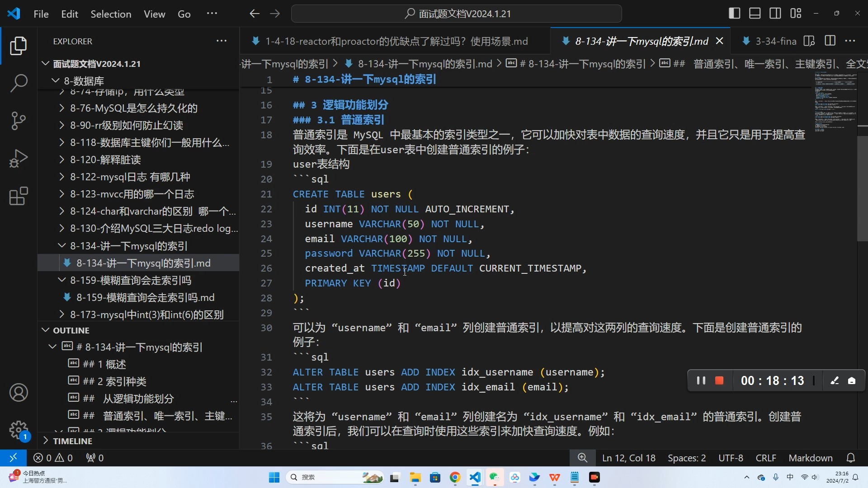Jump to outline item ## 2 索引种类

click(x=138, y=381)
